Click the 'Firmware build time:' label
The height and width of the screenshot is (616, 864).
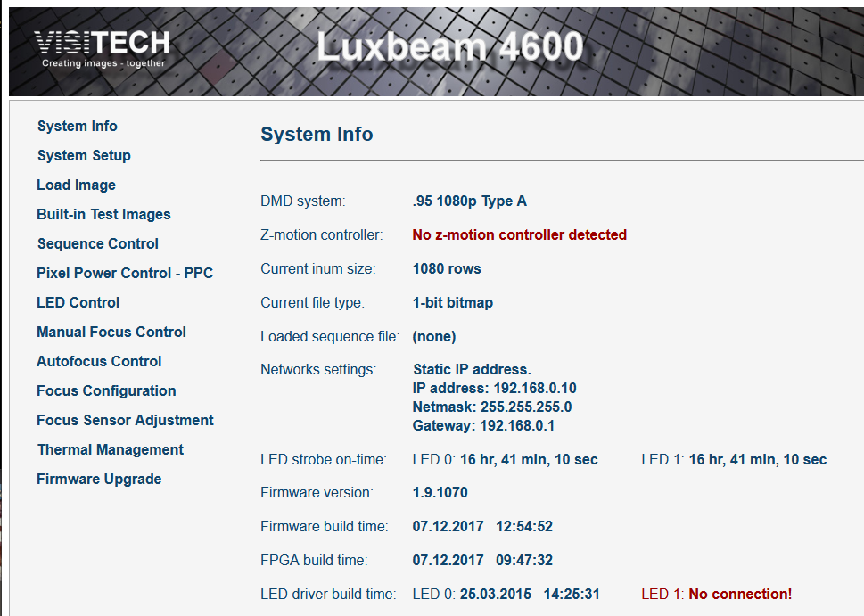324,526
